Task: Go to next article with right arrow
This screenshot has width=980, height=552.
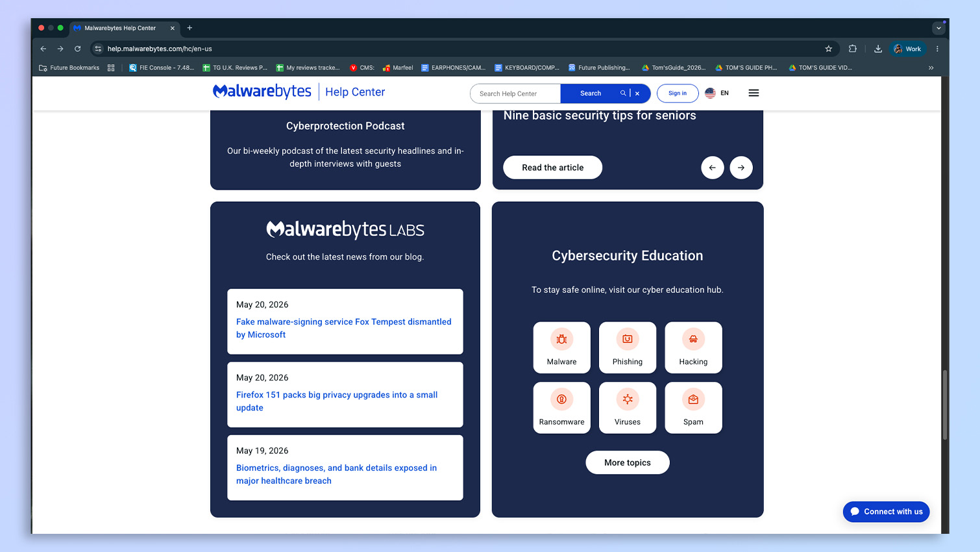Action: [x=741, y=168]
